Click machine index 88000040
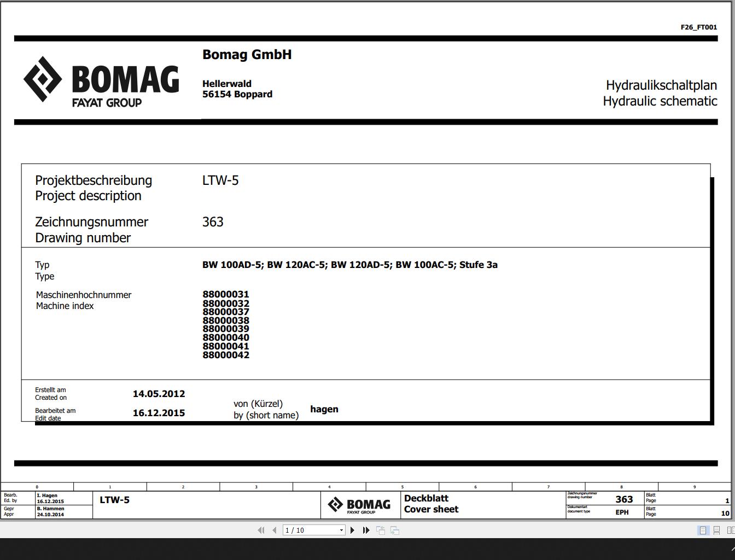Image resolution: width=735 pixels, height=560 pixels. 226,337
